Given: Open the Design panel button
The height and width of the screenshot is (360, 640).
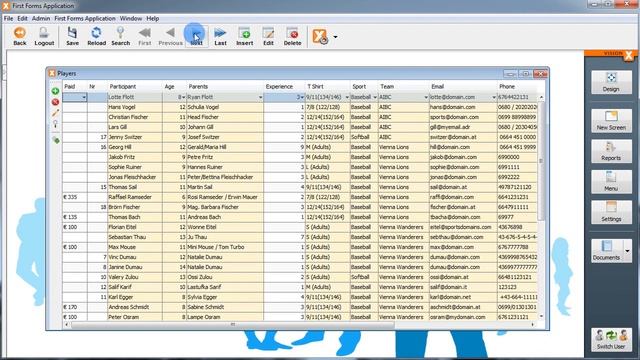Looking at the screenshot, I should click(x=611, y=82).
